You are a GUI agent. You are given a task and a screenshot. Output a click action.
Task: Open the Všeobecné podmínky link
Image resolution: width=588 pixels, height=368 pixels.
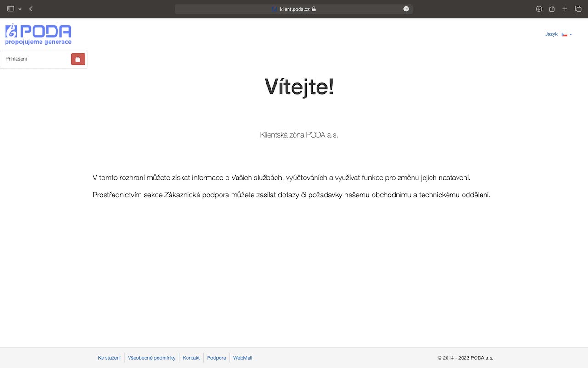[152, 358]
